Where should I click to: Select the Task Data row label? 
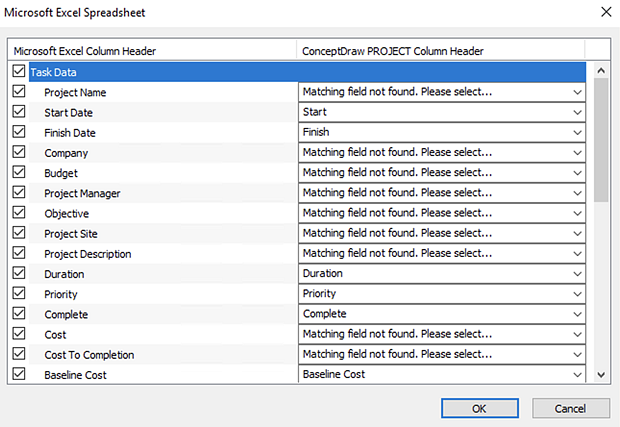click(53, 72)
